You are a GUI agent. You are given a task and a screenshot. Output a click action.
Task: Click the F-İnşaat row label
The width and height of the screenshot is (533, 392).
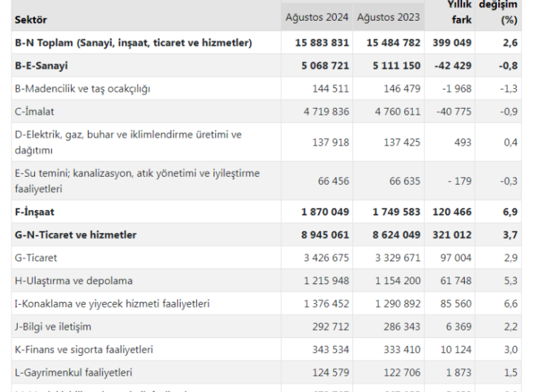36,212
